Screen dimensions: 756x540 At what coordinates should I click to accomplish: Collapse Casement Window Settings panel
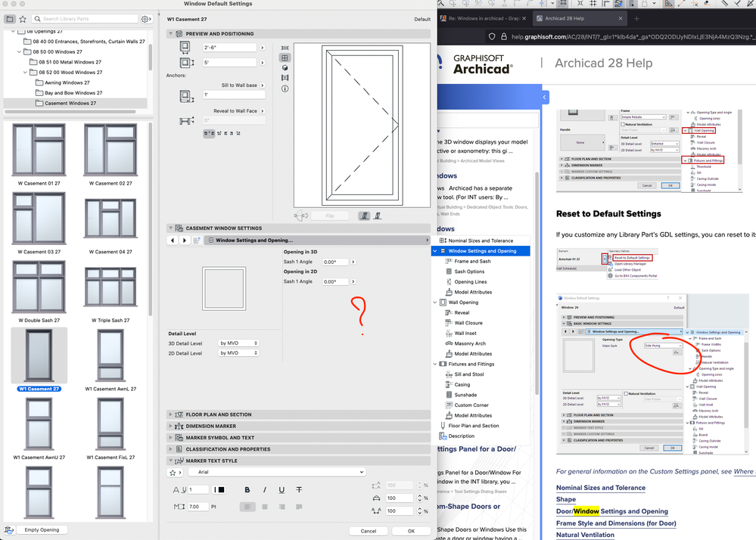click(x=171, y=228)
